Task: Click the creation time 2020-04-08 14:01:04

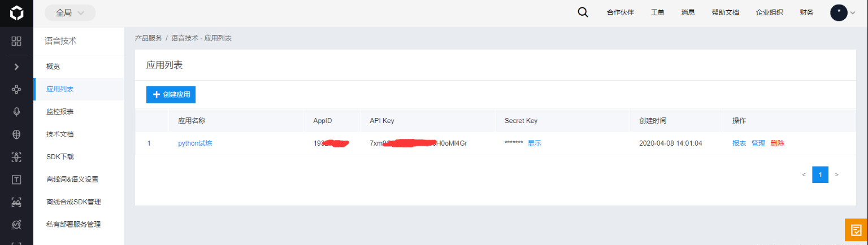Action: point(671,143)
